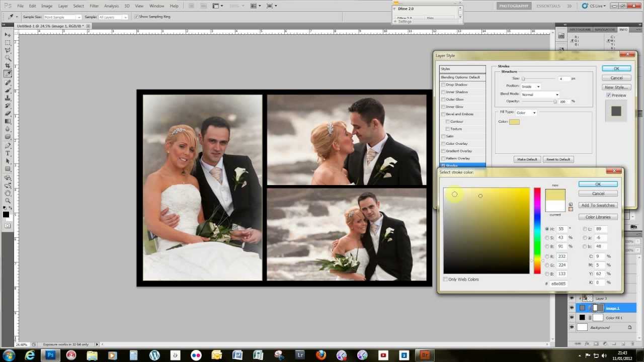Screen dimensions: 644x362
Task: Select the Gradient tool
Action: [8, 121]
